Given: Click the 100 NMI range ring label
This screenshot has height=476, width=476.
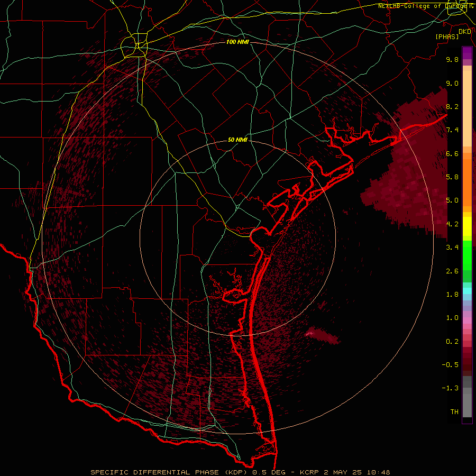Looking at the screenshot, I should [237, 42].
